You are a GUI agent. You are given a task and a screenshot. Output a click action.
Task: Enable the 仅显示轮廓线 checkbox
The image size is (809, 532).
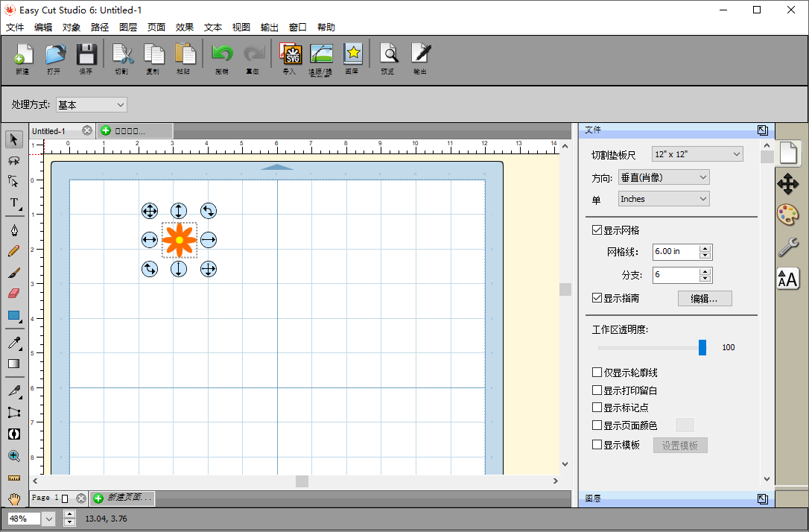pyautogui.click(x=597, y=372)
